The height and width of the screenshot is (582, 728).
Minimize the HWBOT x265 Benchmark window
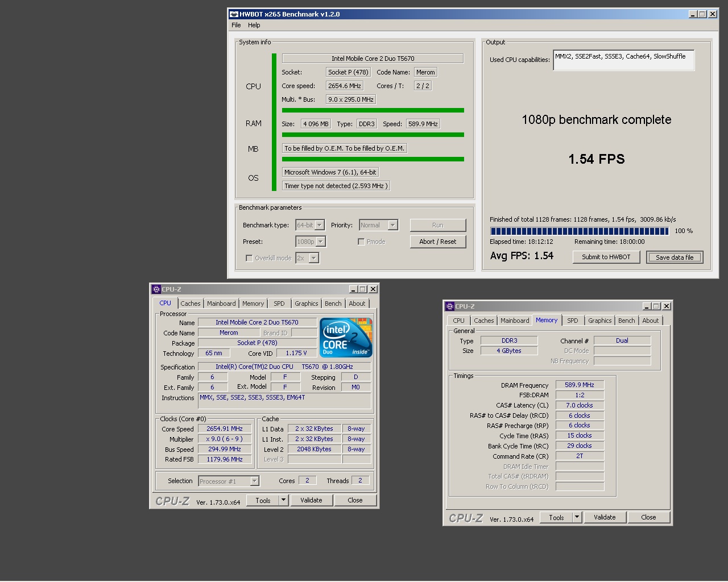pos(693,14)
